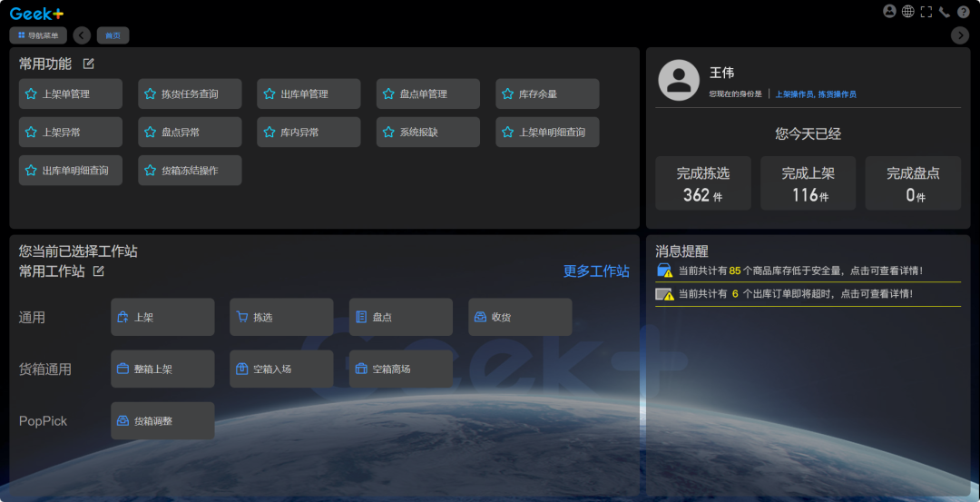Open the language globe icon
Viewport: 980px width, 502px height.
pos(907,12)
